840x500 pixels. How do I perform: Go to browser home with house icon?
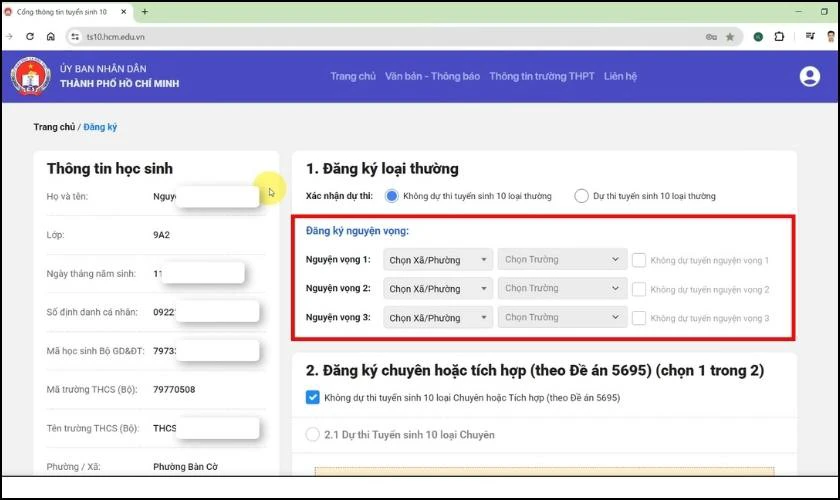tap(50, 36)
